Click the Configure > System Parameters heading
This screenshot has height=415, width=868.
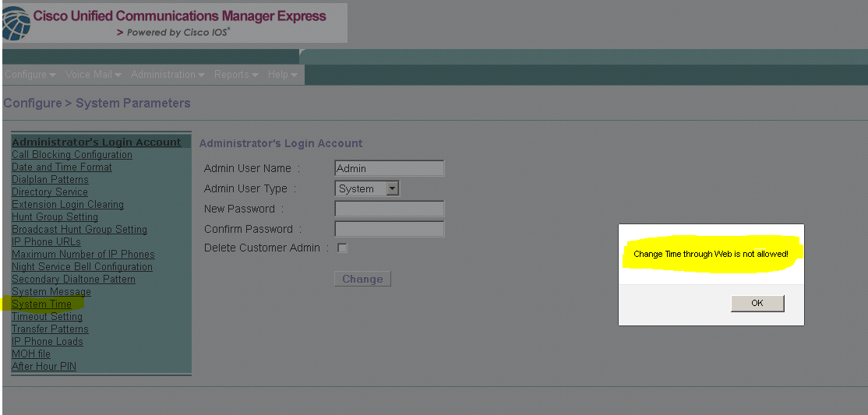coord(97,103)
